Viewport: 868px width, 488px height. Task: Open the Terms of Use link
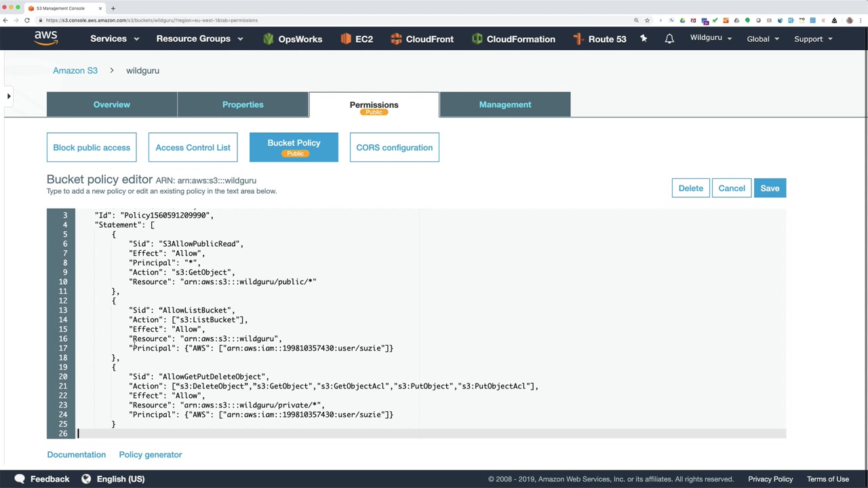(x=828, y=479)
